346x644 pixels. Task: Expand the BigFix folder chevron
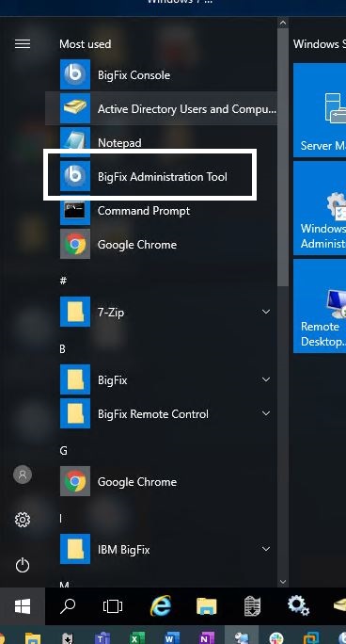266,379
